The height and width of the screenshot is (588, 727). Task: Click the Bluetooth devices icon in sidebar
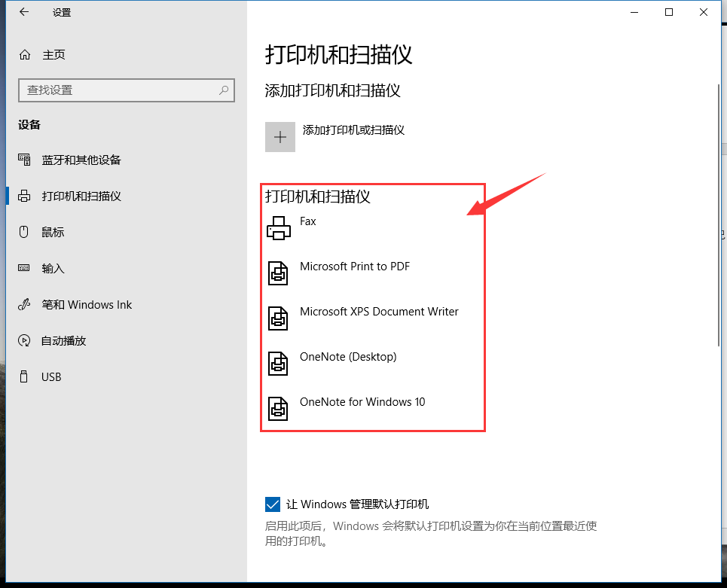24,160
